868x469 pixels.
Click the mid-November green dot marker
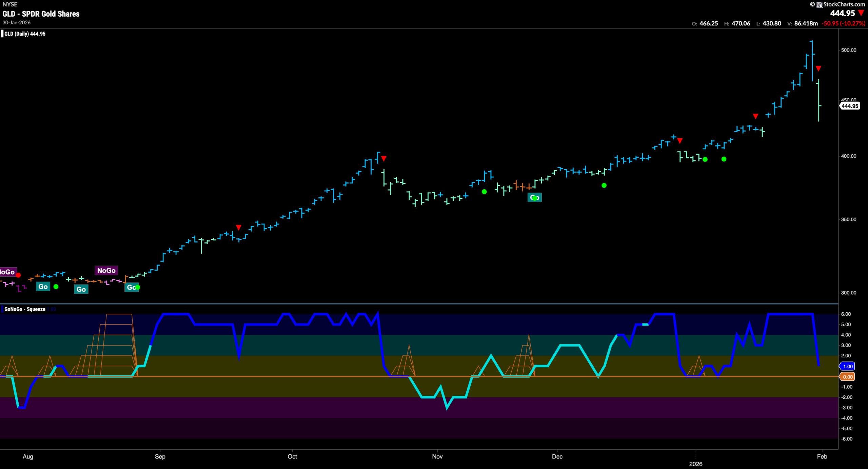pos(484,192)
